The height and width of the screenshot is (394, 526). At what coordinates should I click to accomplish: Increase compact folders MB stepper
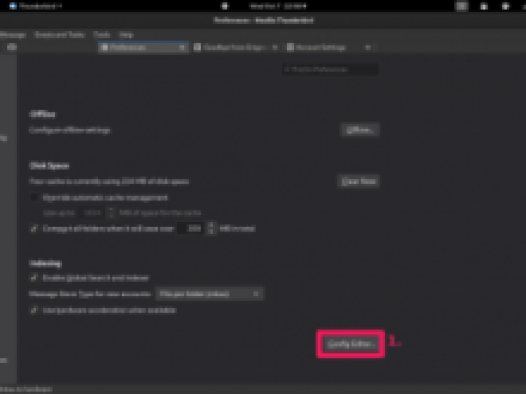[211, 225]
